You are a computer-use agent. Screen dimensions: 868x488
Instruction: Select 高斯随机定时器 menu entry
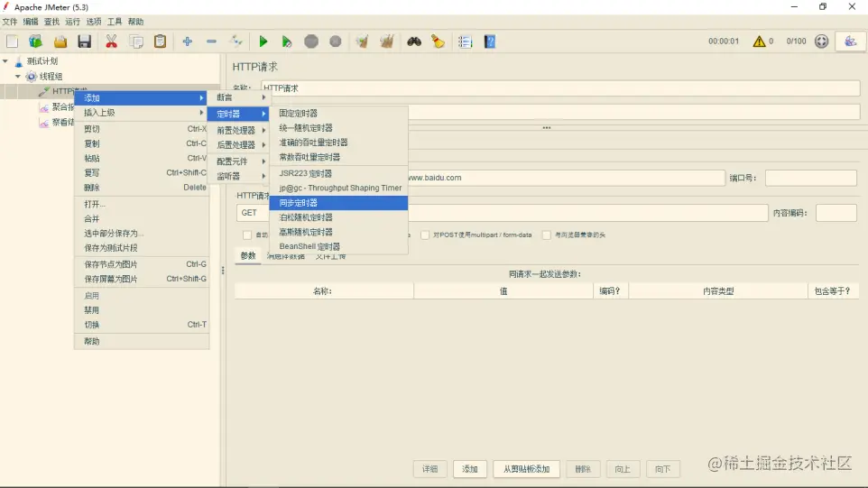pos(338,232)
